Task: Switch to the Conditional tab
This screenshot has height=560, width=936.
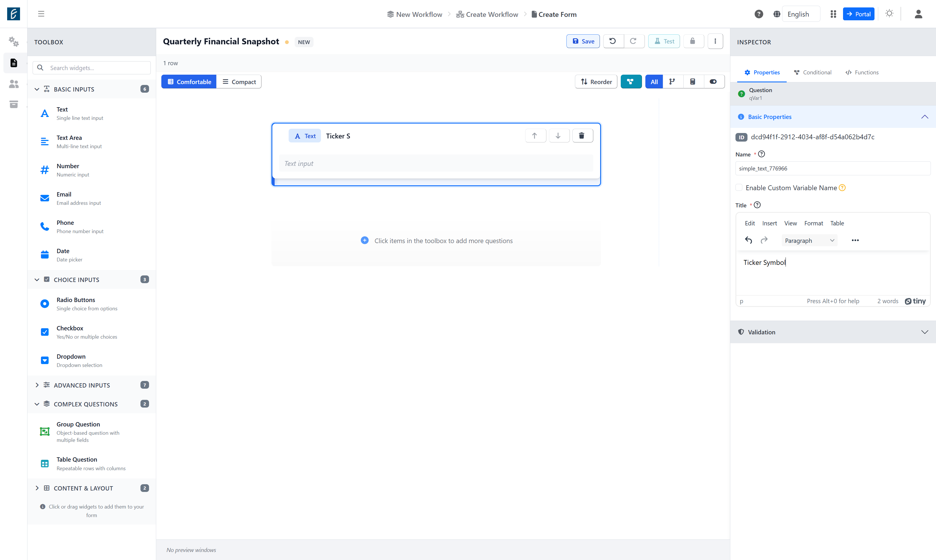Action: (812, 72)
